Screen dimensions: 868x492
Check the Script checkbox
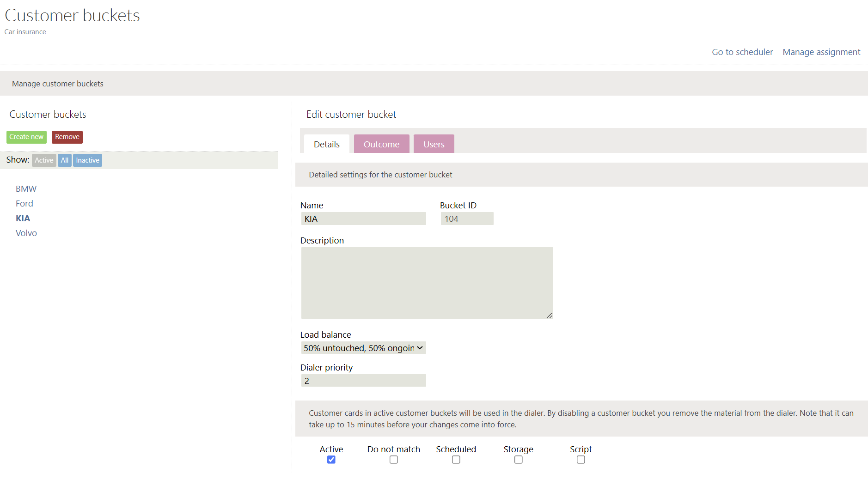click(x=581, y=460)
